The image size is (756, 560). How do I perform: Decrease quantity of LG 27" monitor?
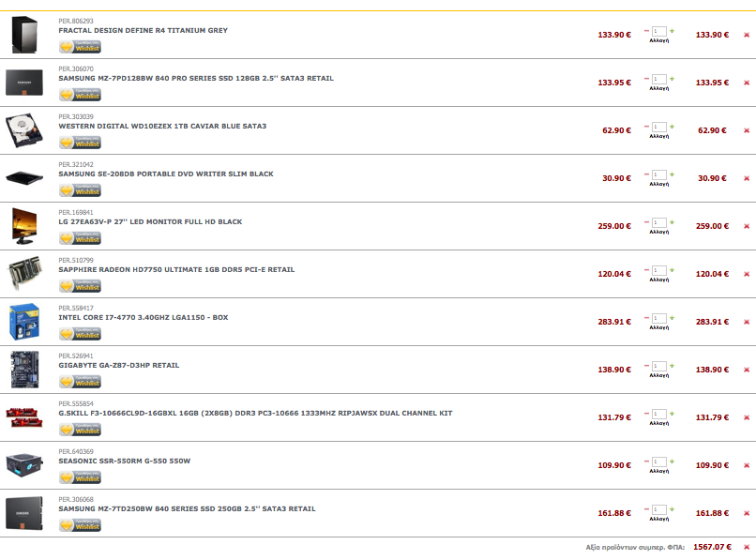pos(646,221)
